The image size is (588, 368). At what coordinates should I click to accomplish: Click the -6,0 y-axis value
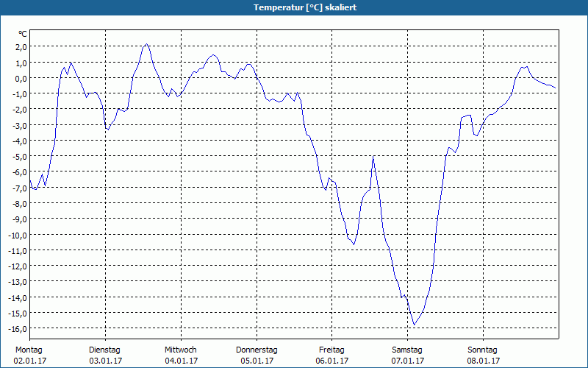point(20,172)
